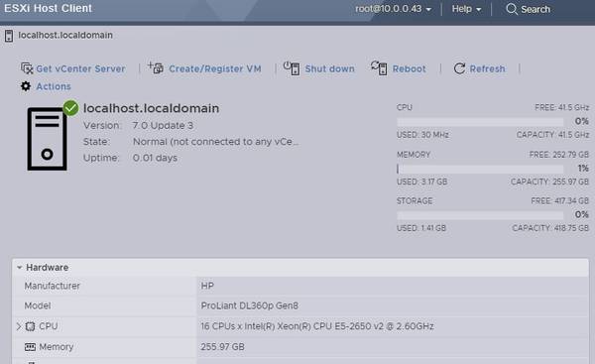
Task: Click the Manufacturer row label
Action: point(52,287)
